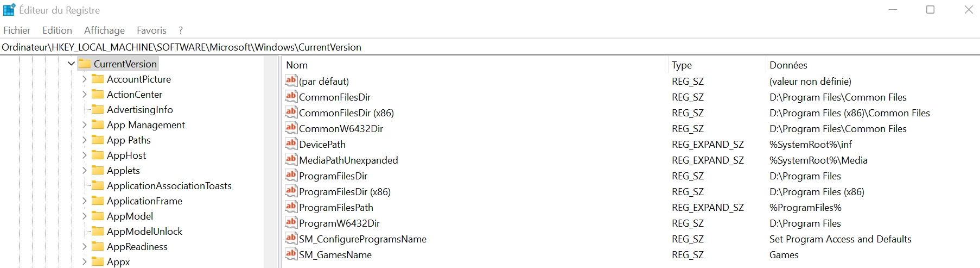The image size is (980, 268).
Task: Sort values by the Nom column header
Action: (475, 65)
